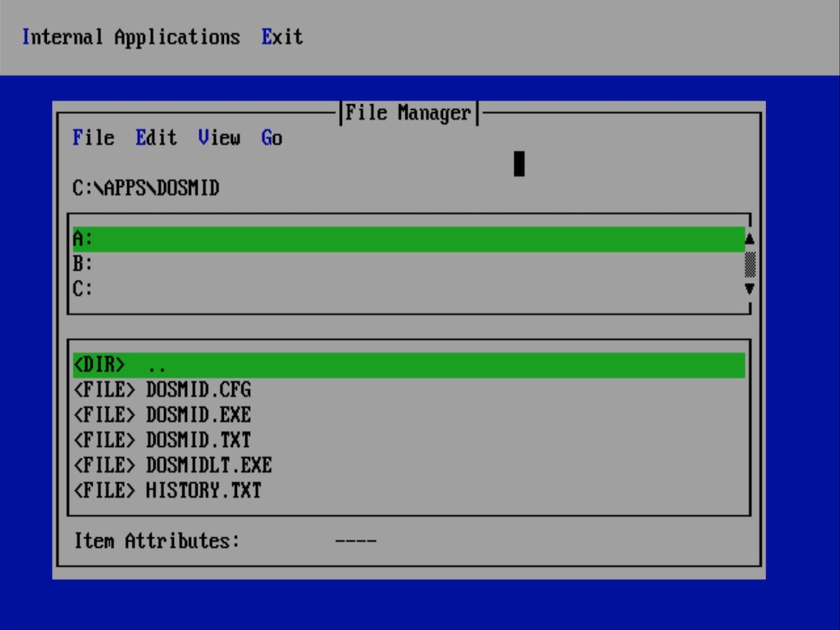This screenshot has width=840, height=630.
Task: Open the File menu in File Manager
Action: 94,139
